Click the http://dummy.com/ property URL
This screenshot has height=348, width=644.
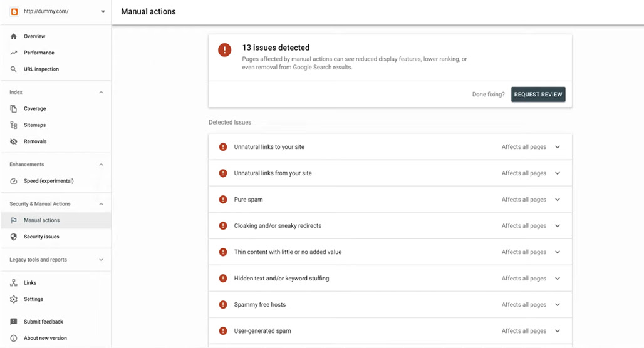tap(46, 11)
